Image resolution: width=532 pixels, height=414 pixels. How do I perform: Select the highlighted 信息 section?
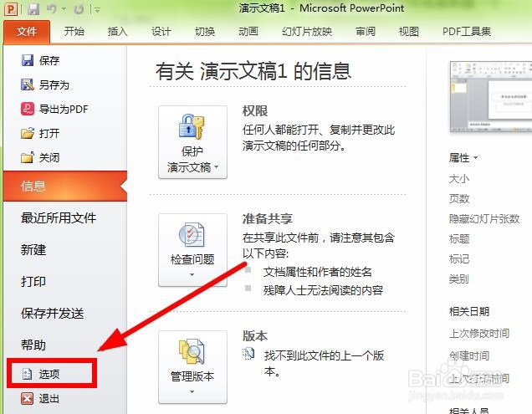coord(65,186)
